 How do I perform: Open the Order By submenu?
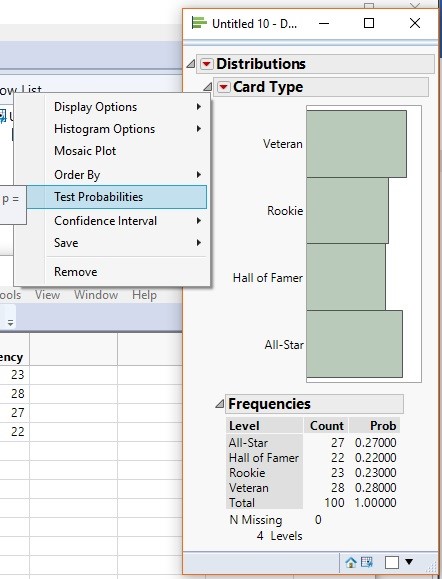coord(117,175)
